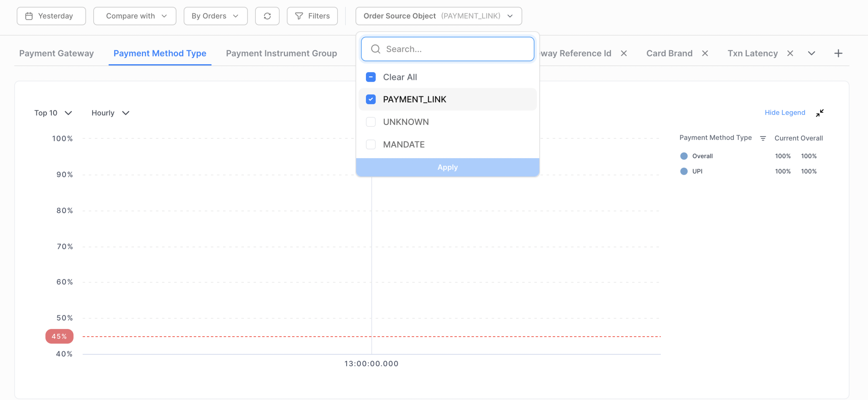Open the Yesterday date picker
Image resolution: width=868 pixels, height=400 pixels.
click(51, 16)
